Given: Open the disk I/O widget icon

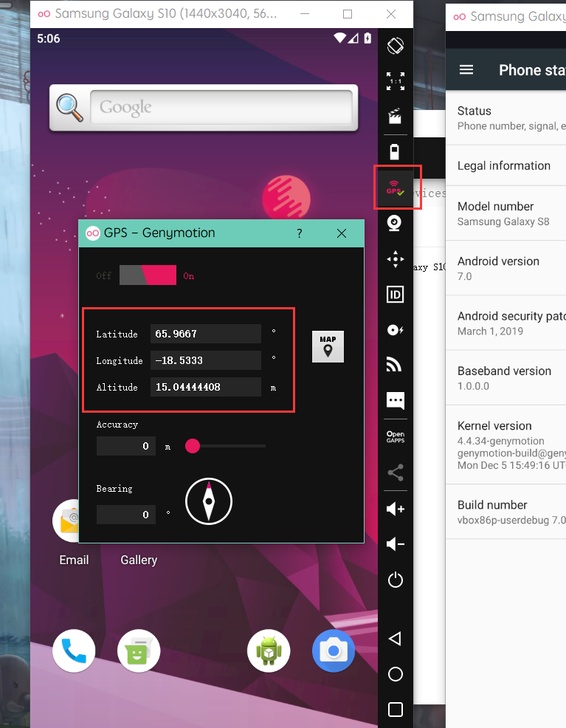Looking at the screenshot, I should 396,330.
